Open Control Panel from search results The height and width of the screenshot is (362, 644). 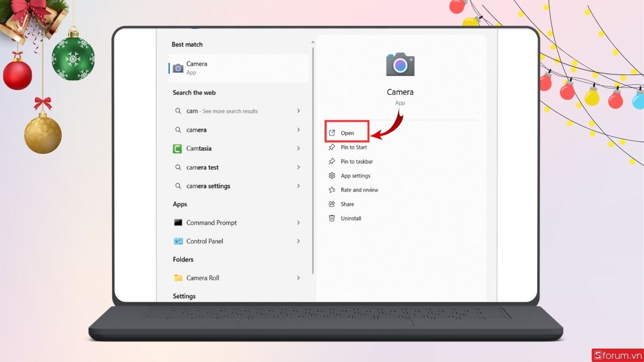[206, 241]
